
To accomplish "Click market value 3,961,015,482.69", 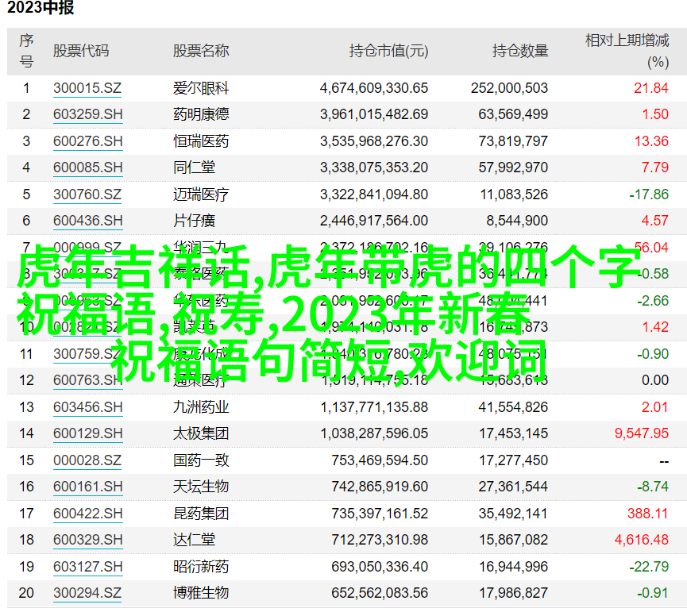I will coord(374,114).
